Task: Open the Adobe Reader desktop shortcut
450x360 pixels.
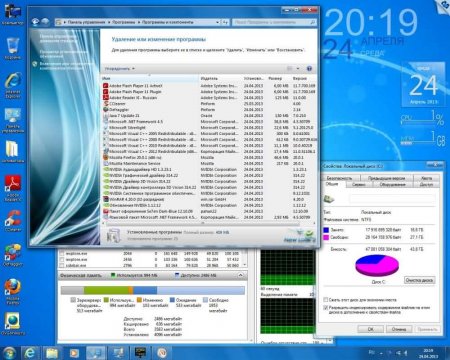Action: (13, 188)
